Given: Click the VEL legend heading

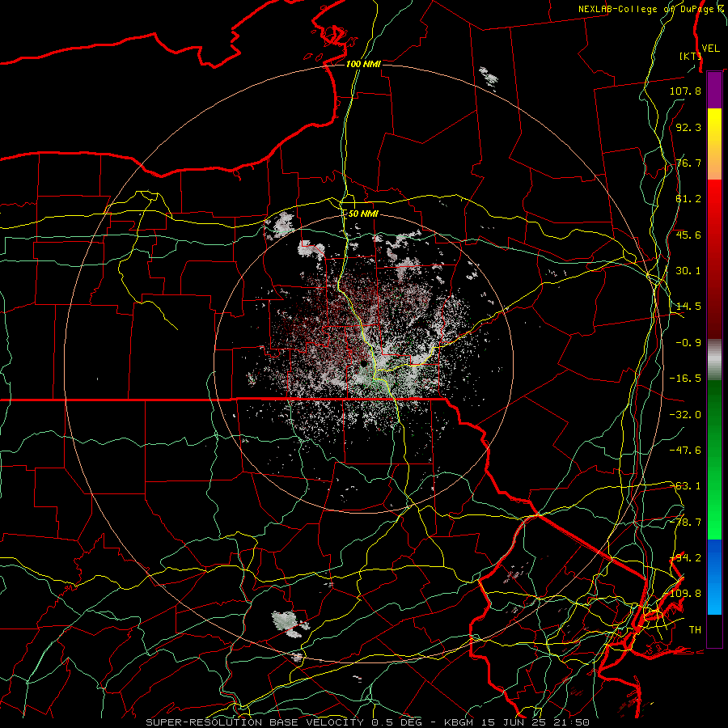Looking at the screenshot, I should pyautogui.click(x=710, y=49).
